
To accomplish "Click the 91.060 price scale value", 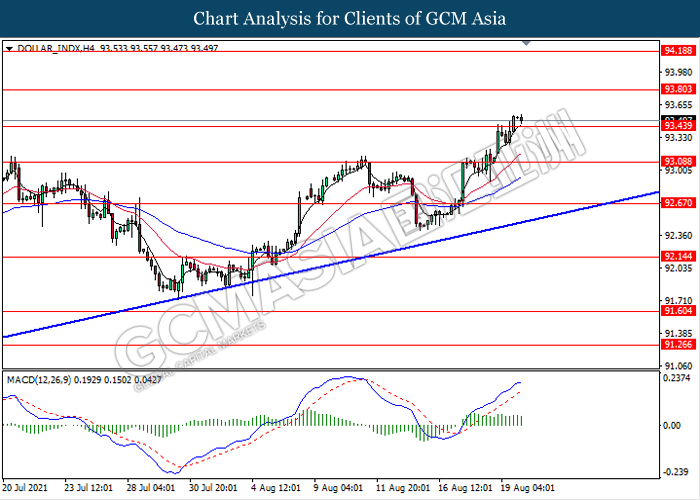I will pyautogui.click(x=679, y=366).
